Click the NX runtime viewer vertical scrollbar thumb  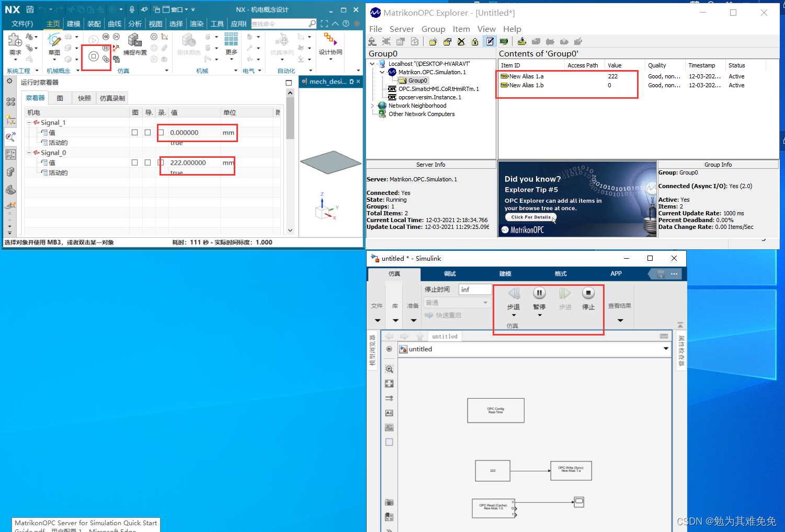click(x=290, y=118)
